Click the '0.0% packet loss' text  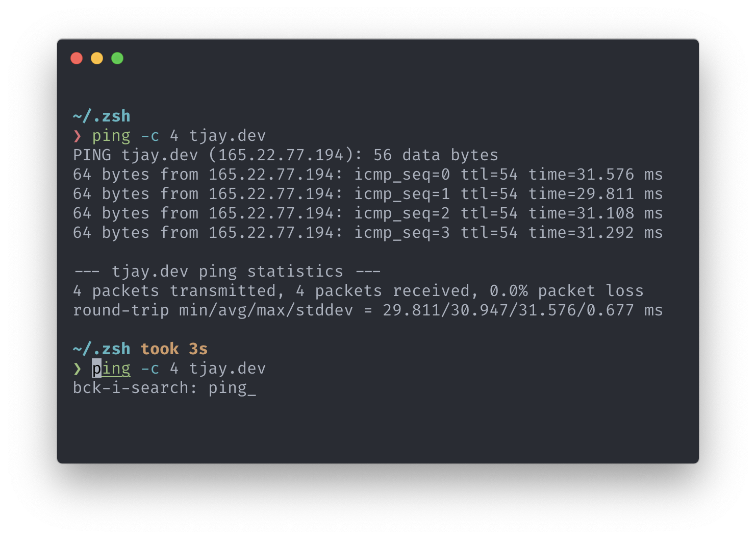566,291
